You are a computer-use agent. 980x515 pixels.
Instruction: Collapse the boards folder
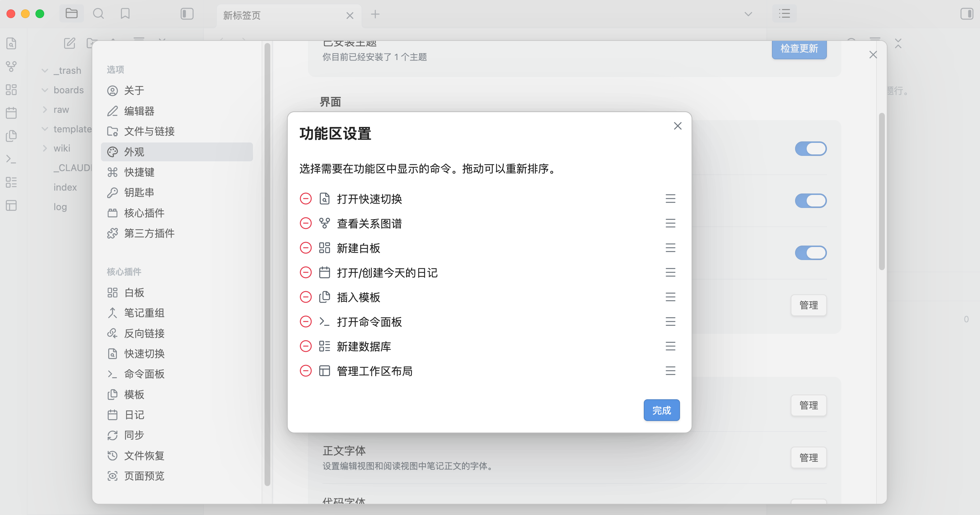coord(45,90)
